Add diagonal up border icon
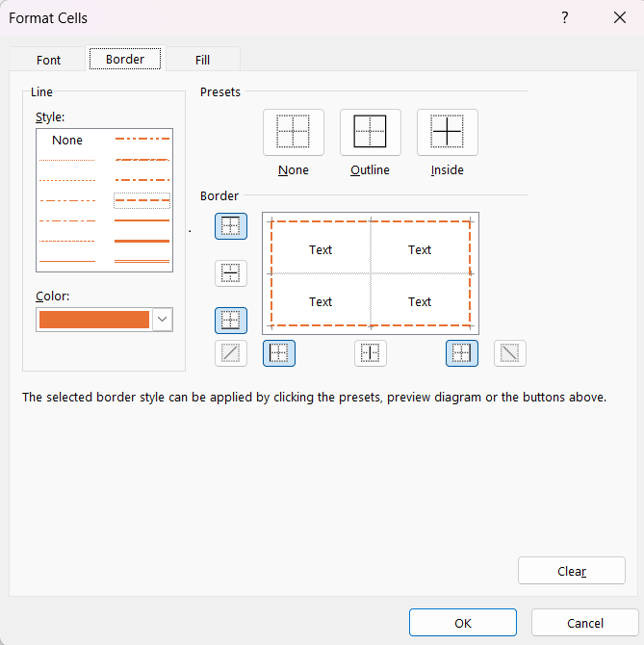644x645 pixels. (x=231, y=353)
